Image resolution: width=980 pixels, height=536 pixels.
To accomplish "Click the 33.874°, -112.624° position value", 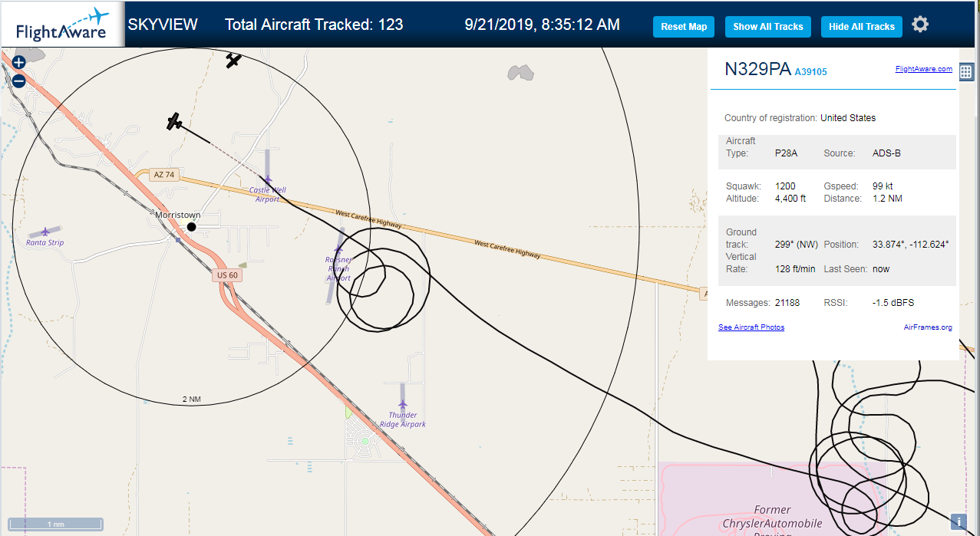I will tap(911, 245).
